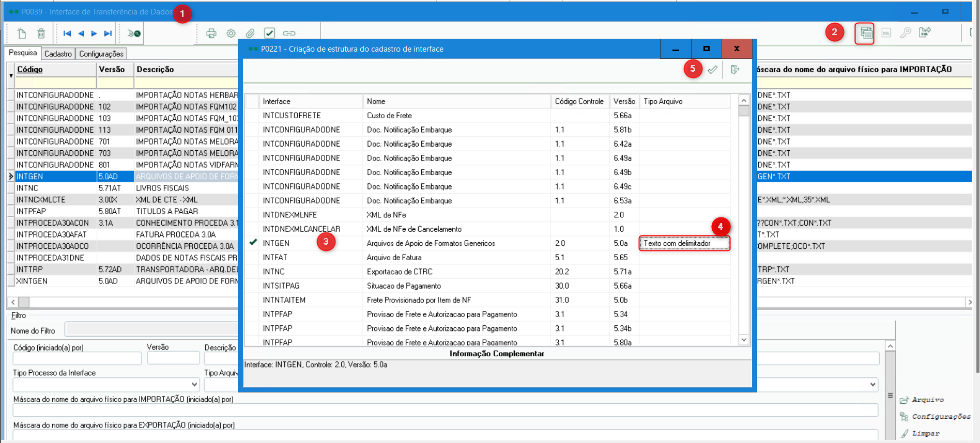Click the Nome do Filtro field
The image size is (980, 443).
coord(152,329)
